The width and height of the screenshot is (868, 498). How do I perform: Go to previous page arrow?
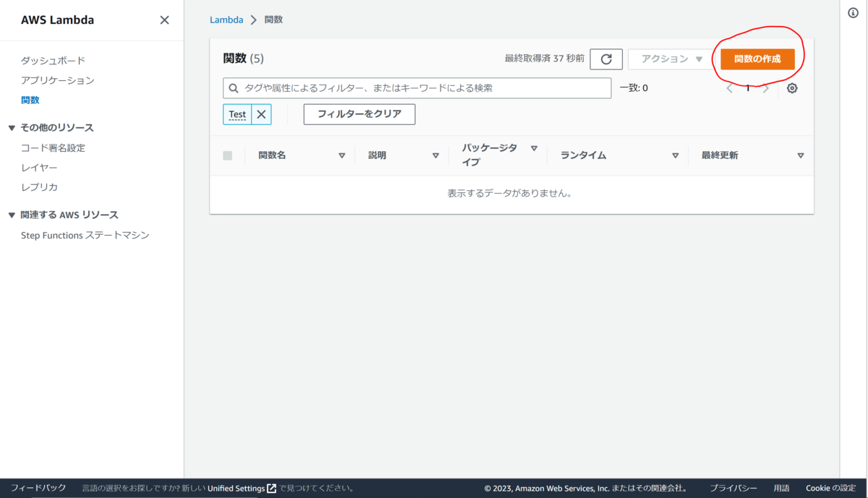(729, 88)
